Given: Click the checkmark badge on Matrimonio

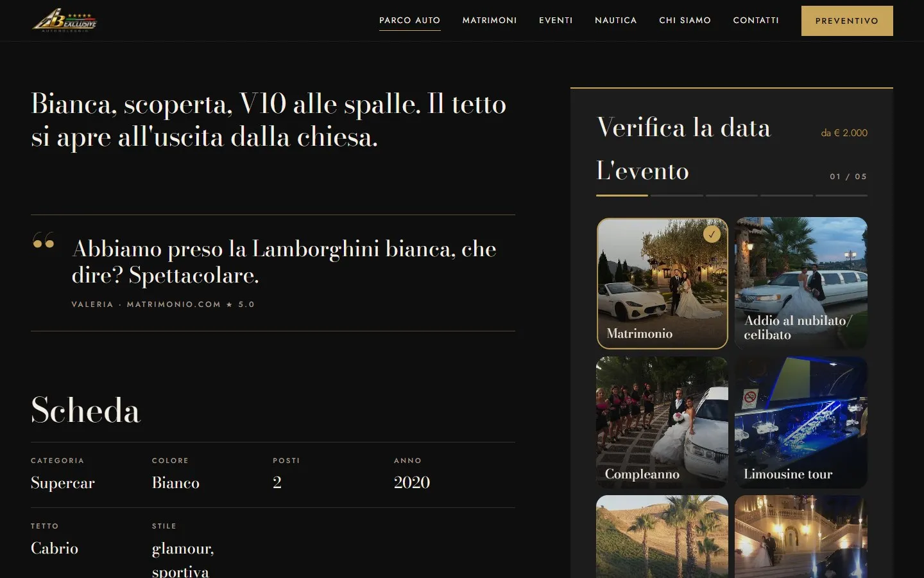Looking at the screenshot, I should pos(712,234).
